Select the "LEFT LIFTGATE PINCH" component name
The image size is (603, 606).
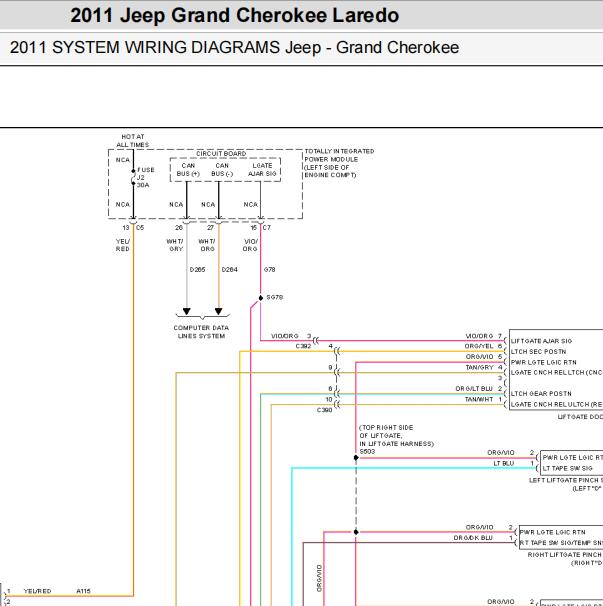pyautogui.click(x=566, y=480)
